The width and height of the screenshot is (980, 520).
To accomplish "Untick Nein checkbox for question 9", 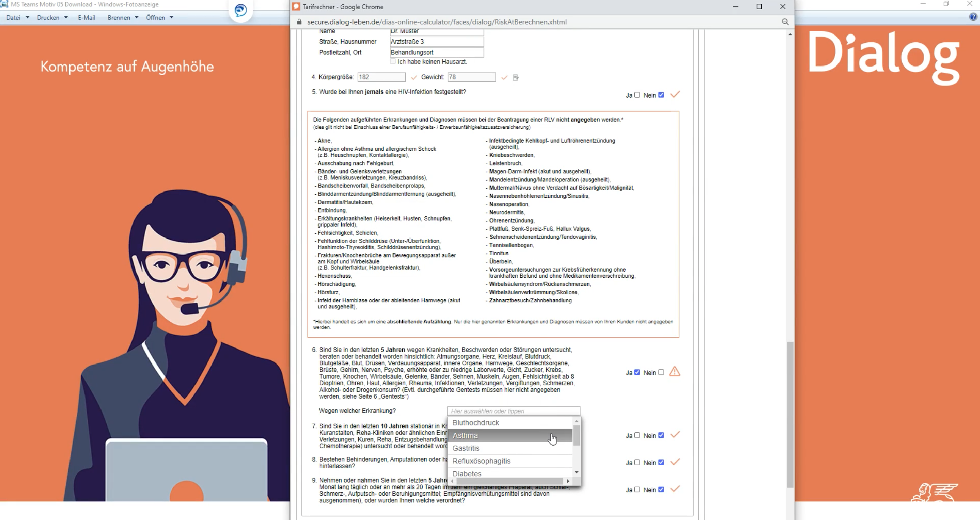I will [x=661, y=490].
